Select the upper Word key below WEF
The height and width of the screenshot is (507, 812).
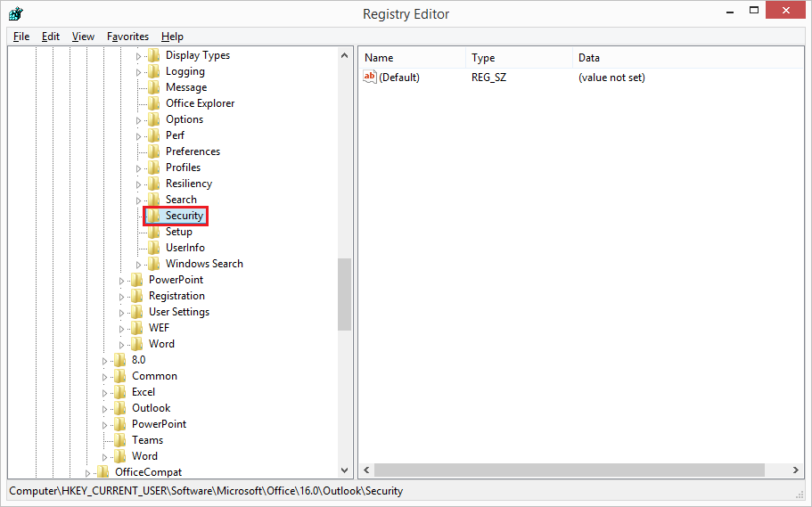[x=161, y=344]
